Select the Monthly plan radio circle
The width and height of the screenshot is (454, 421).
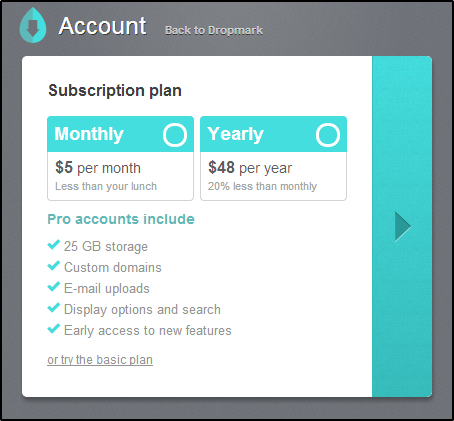click(x=175, y=135)
